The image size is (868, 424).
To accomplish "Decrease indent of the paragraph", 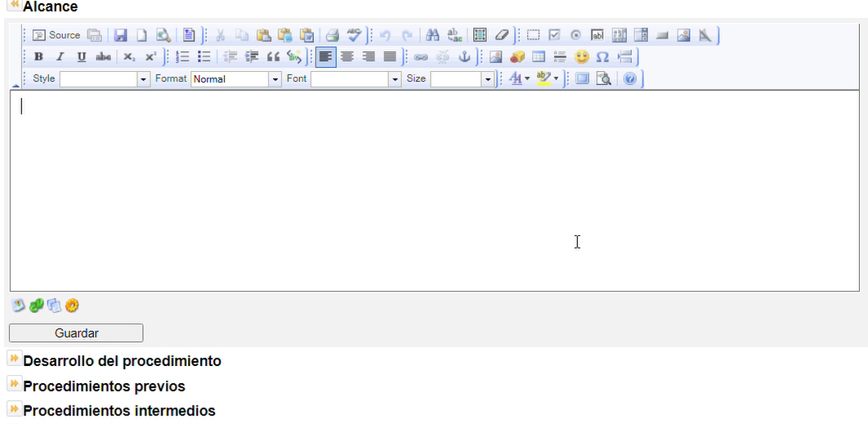I will point(230,56).
